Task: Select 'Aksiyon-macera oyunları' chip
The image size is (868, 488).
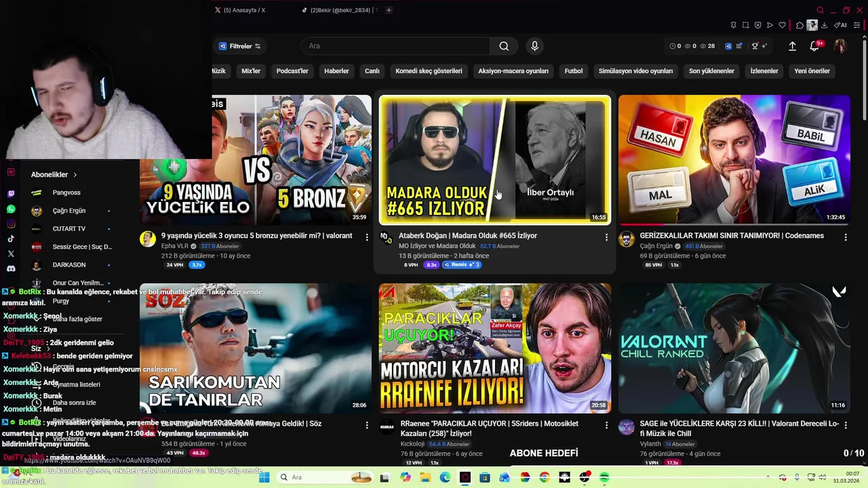Action: (x=513, y=70)
